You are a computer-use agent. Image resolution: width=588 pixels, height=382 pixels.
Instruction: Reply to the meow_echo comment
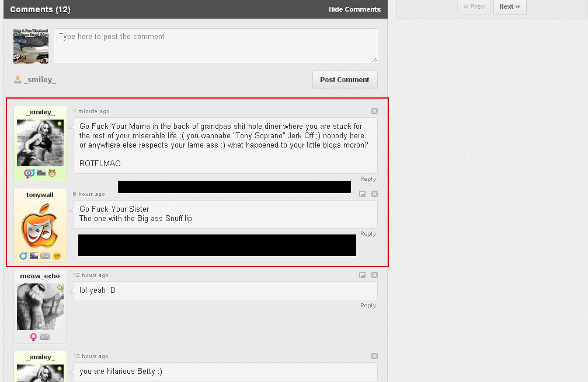click(x=368, y=306)
